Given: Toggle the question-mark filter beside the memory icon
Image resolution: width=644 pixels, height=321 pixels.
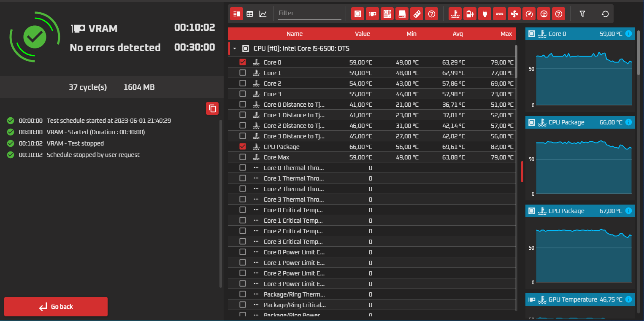Looking at the screenshot, I should click(431, 14).
